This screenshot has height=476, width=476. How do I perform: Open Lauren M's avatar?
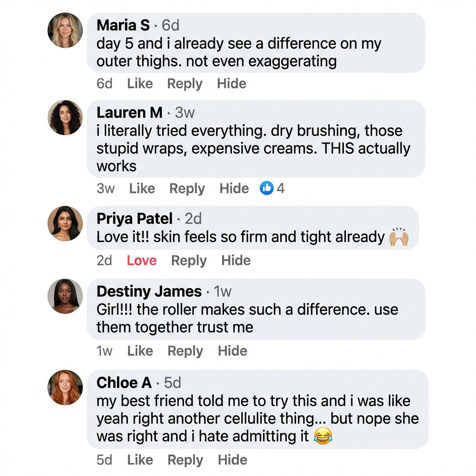coord(65,118)
